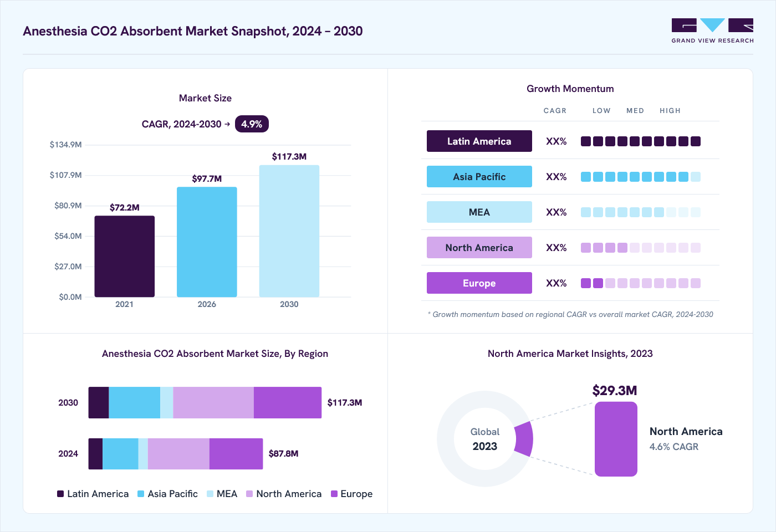Click the 2026 market size bar
The image size is (776, 532).
click(x=207, y=242)
